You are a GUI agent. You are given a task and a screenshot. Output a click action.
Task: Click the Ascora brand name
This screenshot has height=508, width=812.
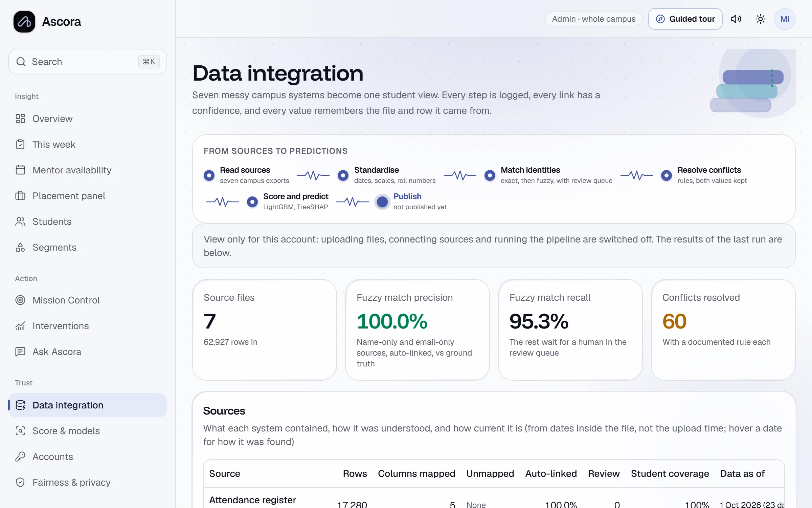62,22
